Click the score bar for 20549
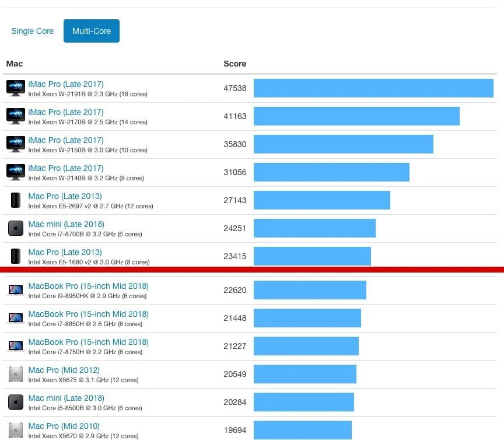This screenshot has width=504, height=440. (x=305, y=374)
